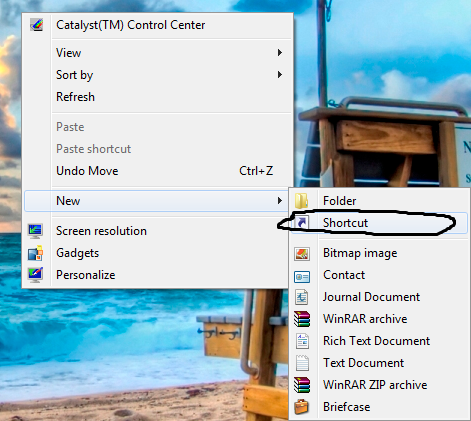The height and width of the screenshot is (421, 471).
Task: Expand the New submenu arrow
Action: point(280,201)
